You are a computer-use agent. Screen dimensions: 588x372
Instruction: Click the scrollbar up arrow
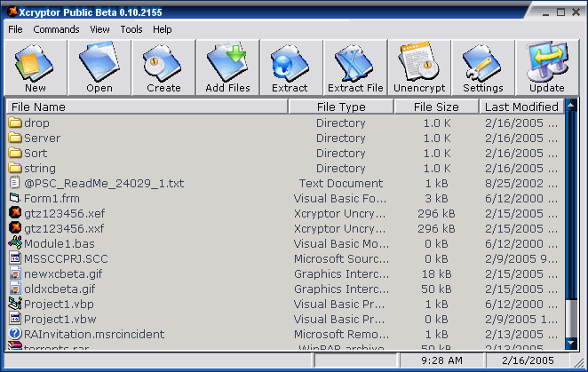[571, 106]
